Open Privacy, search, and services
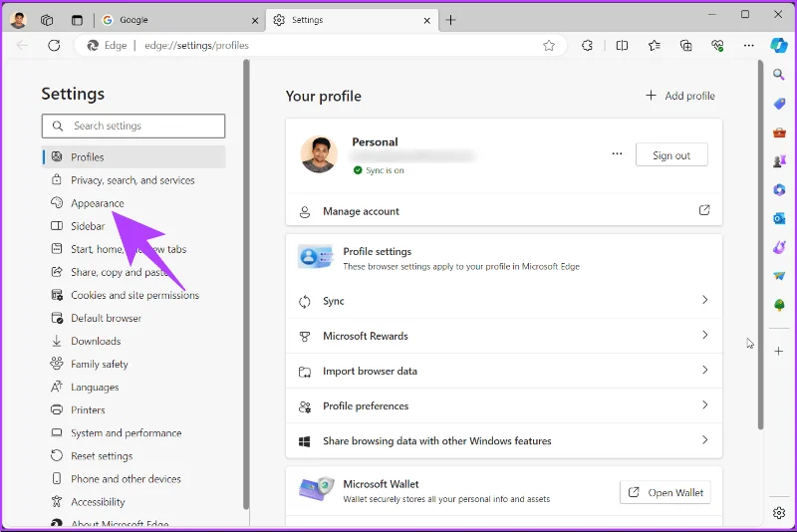797x532 pixels. coord(133,180)
